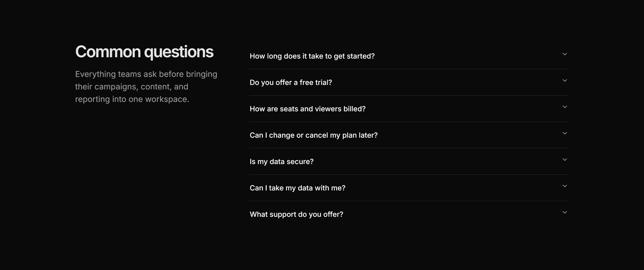Click chevron beside the get started question
Viewport: 644px width, 270px height.
(565, 54)
